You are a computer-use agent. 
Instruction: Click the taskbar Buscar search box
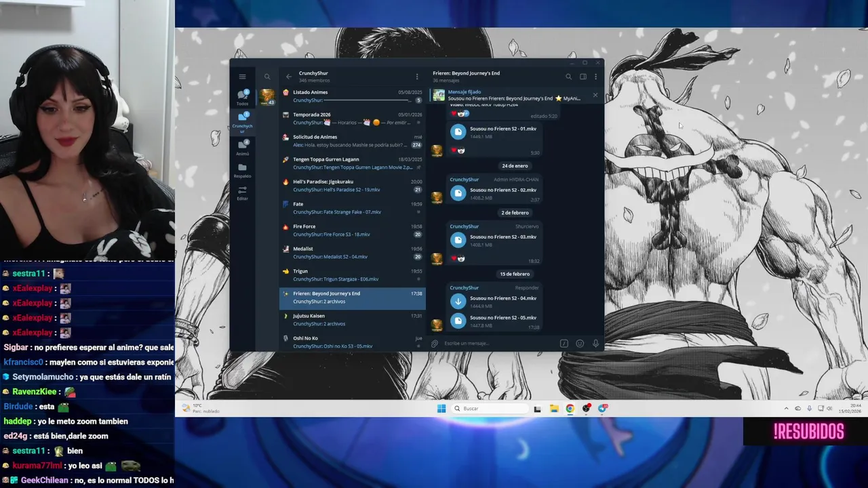coord(490,408)
